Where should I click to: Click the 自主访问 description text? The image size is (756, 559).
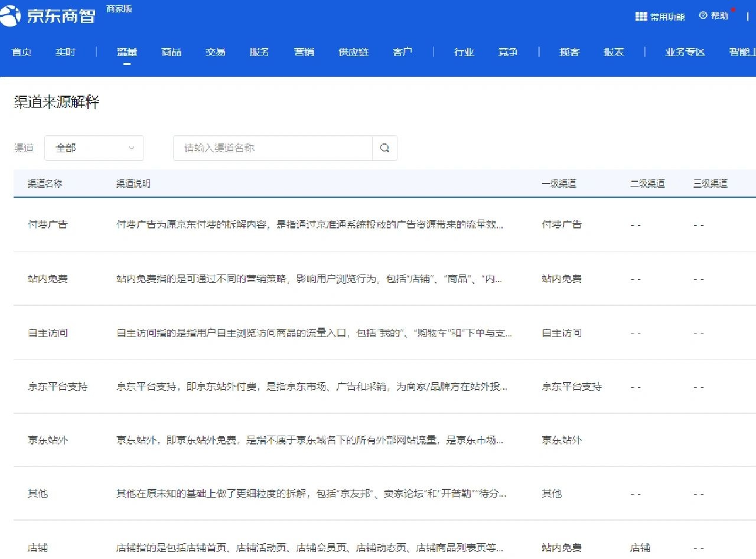(x=314, y=333)
